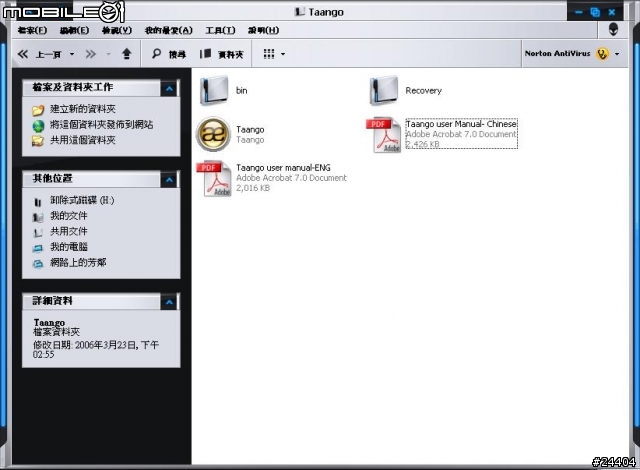Select the 'bin' folder name text
Screen dimensions: 640x470
click(242, 91)
